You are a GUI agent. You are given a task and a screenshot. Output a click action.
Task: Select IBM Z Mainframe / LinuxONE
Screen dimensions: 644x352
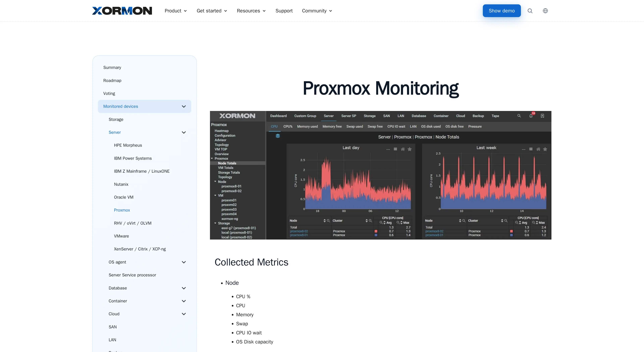[142, 171]
